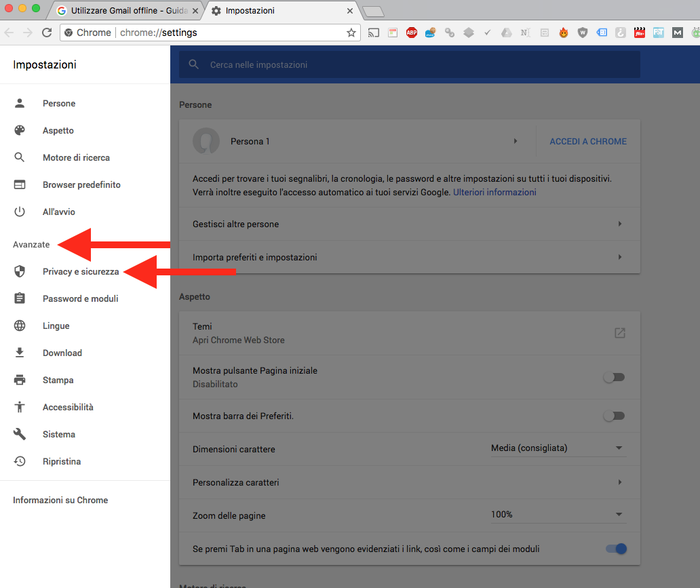Screen dimensions: 700x588
Task: Open a new tab button
Action: point(373,12)
